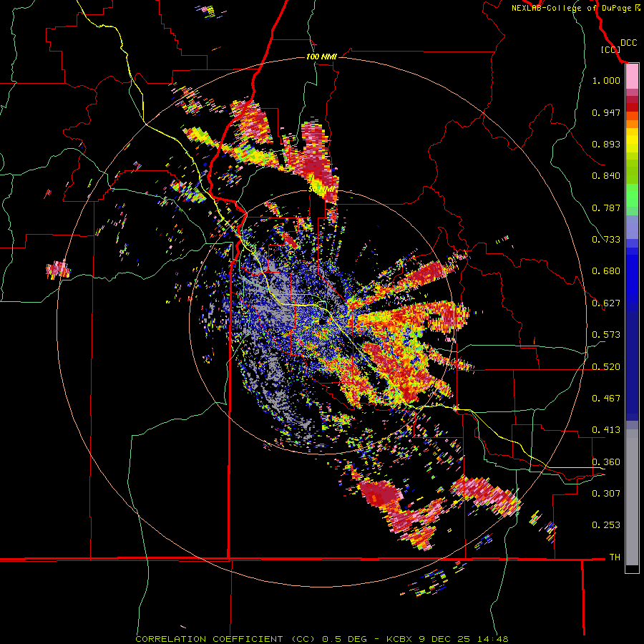This screenshot has height=644, width=644.
Task: Pick the light pink top color bar segment
Action: (x=632, y=77)
